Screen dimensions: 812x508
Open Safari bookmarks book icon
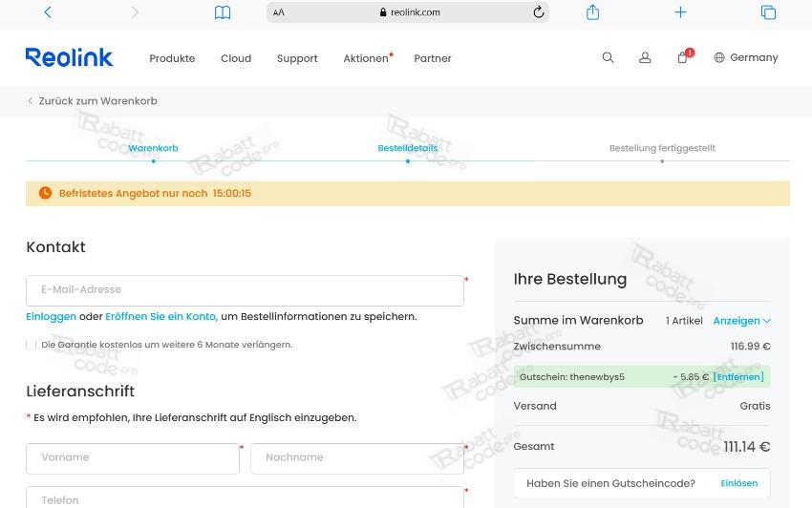(223, 12)
